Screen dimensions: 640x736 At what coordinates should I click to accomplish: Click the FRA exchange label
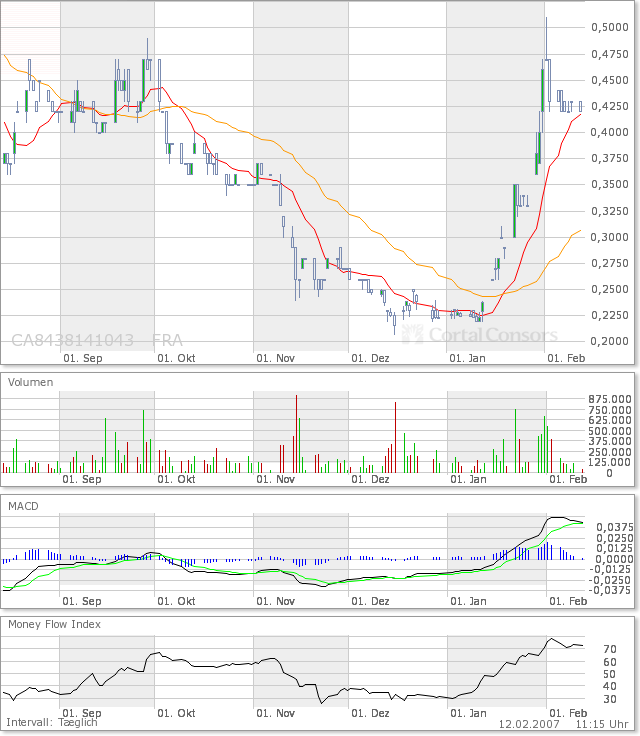pyautogui.click(x=167, y=340)
